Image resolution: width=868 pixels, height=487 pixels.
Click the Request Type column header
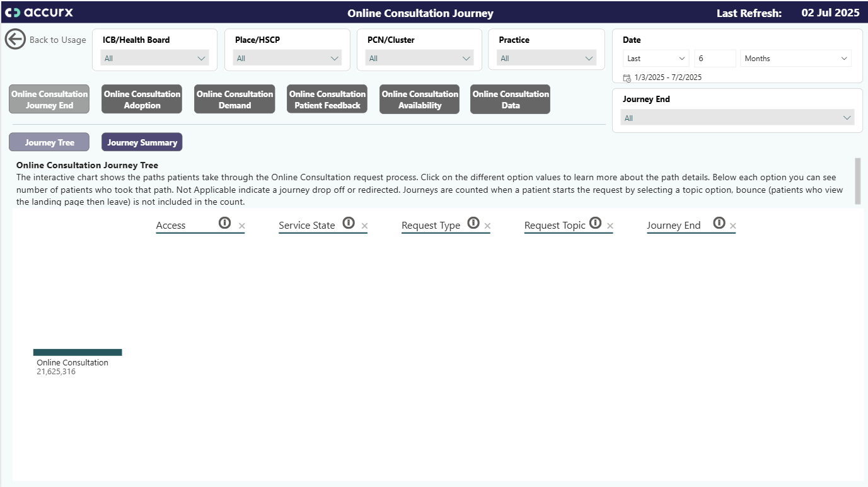pos(431,226)
